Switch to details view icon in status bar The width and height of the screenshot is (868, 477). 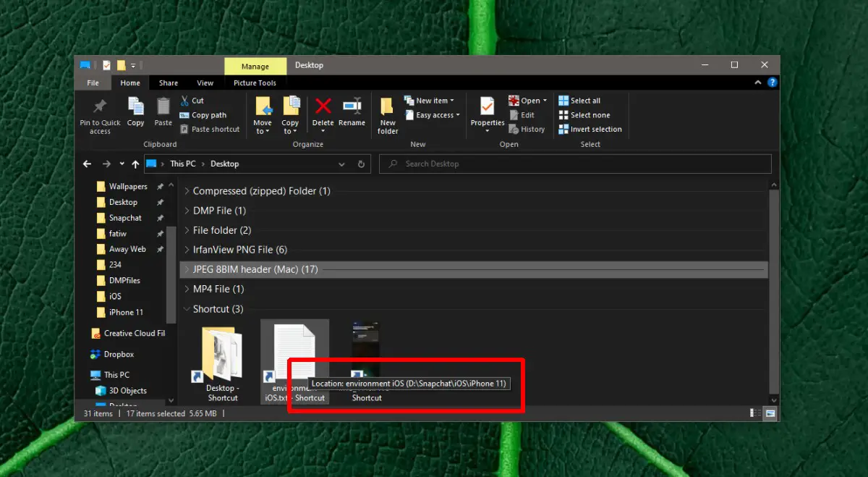pos(756,413)
